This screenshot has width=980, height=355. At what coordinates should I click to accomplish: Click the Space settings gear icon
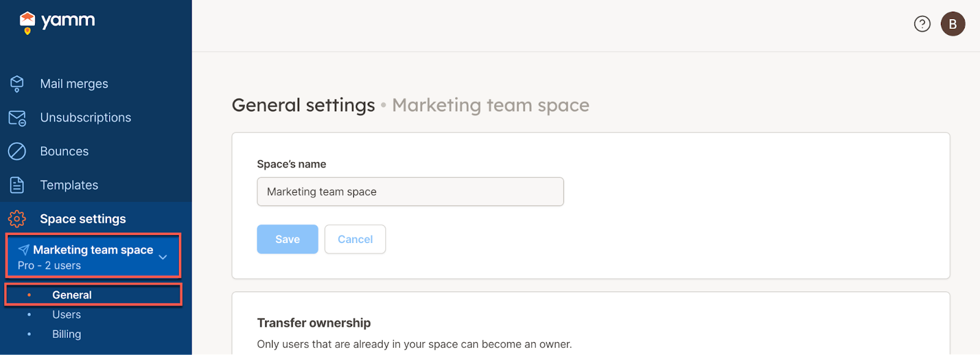[17, 219]
